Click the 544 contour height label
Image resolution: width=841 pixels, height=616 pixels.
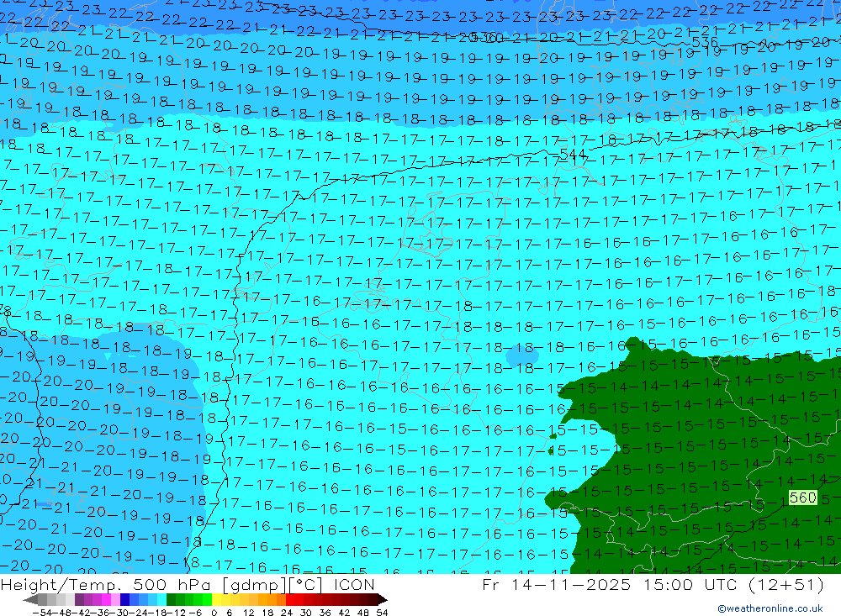click(x=573, y=155)
